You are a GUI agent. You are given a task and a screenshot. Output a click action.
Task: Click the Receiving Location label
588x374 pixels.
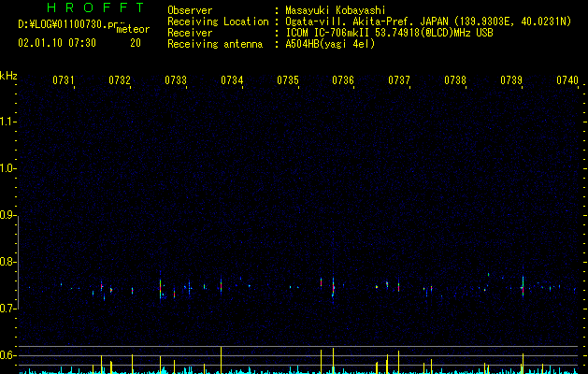click(x=218, y=22)
